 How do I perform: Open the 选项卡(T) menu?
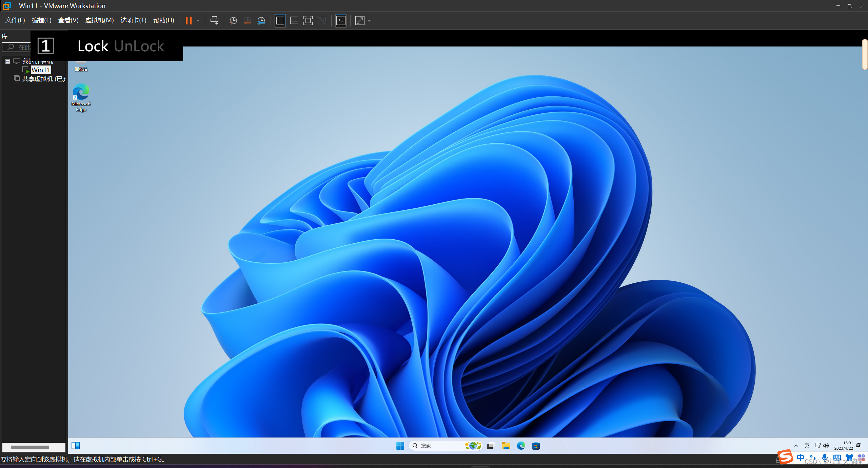pos(133,20)
